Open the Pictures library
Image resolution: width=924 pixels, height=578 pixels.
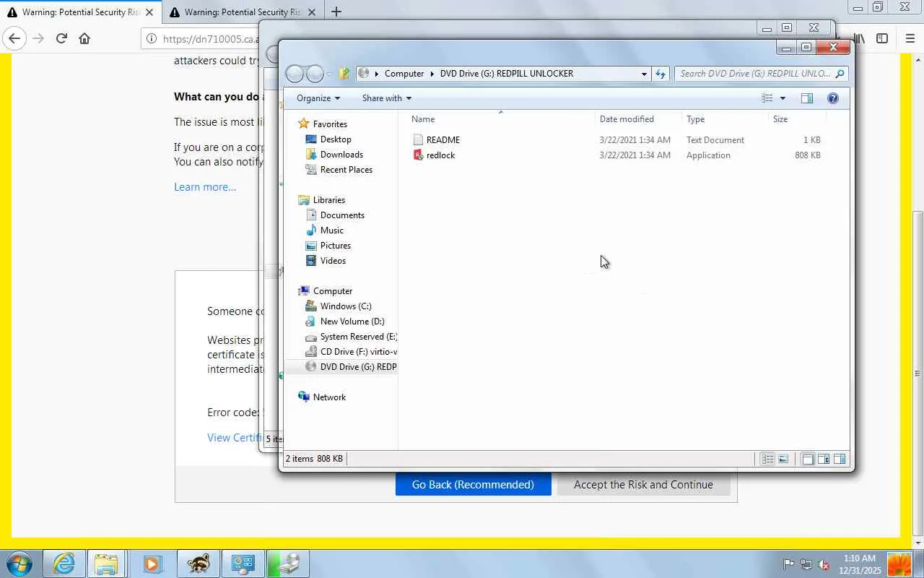pyautogui.click(x=336, y=246)
